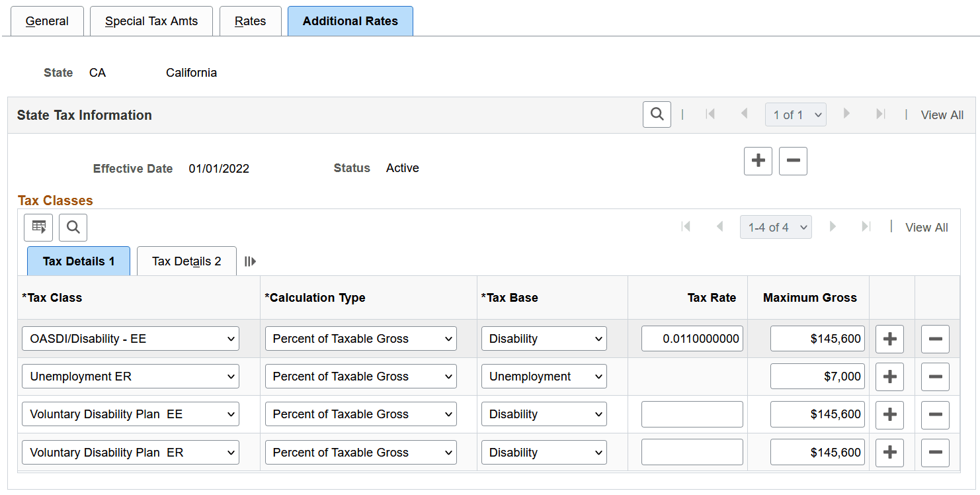Click the first-row navigation arrow in Tax Classes
This screenshot has height=495, width=980.
click(686, 227)
